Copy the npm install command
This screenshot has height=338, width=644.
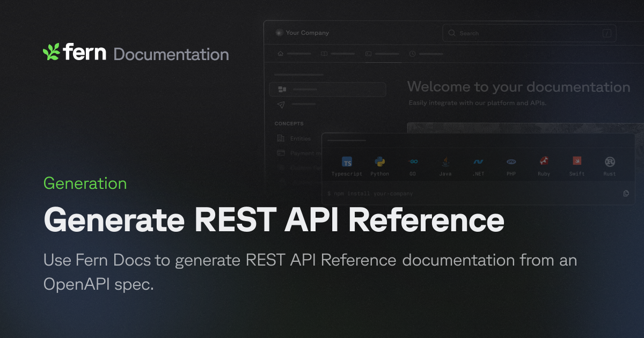tap(626, 193)
